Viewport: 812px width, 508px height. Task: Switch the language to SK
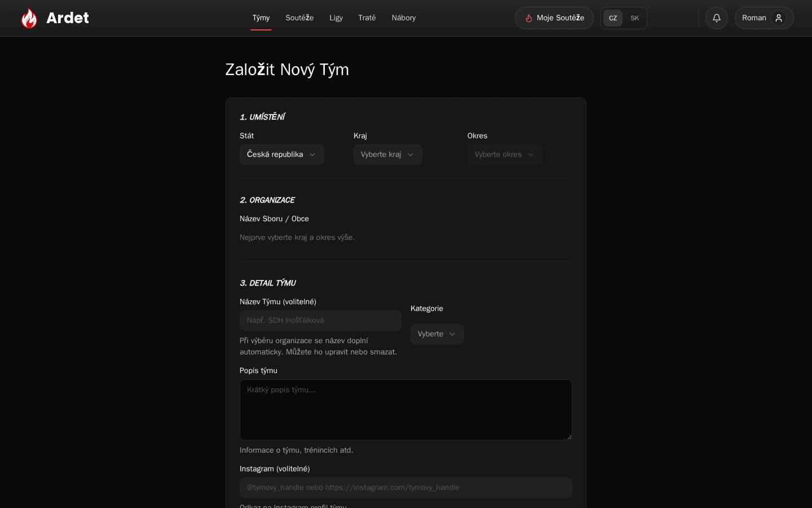(x=634, y=18)
